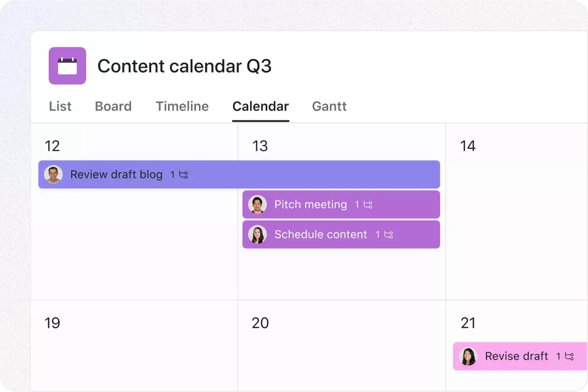The height and width of the screenshot is (392, 588).
Task: Click the assignee avatar on Schedule content
Action: [x=257, y=234]
